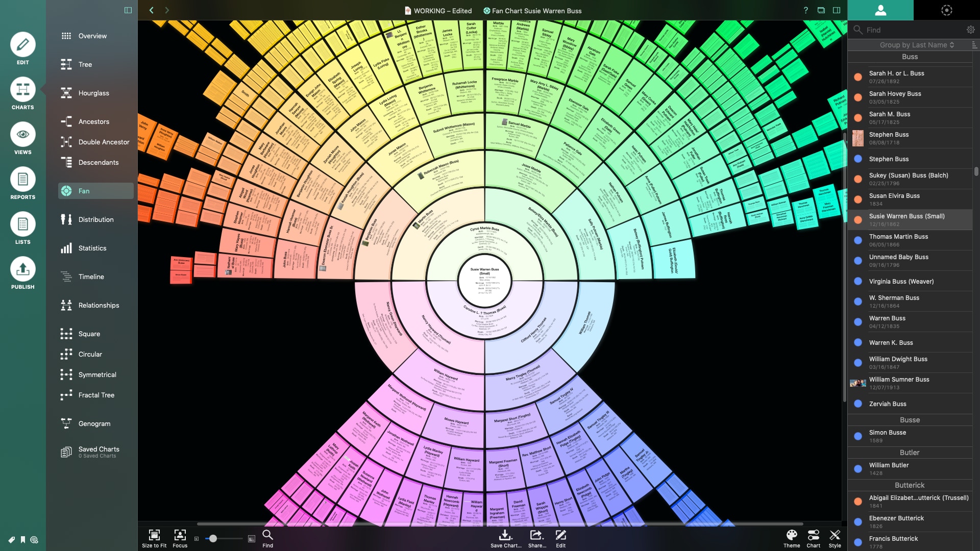Open person list settings gear
Screen dimensions: 980x551
(970, 30)
